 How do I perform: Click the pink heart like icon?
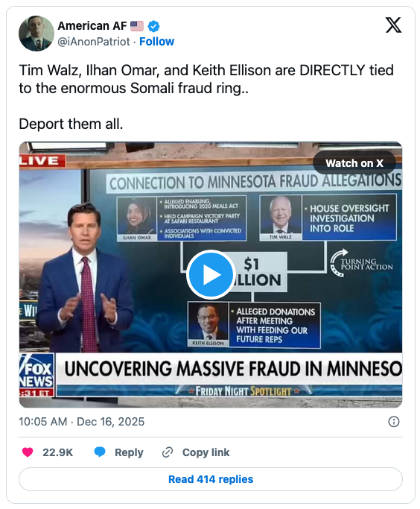[28, 452]
